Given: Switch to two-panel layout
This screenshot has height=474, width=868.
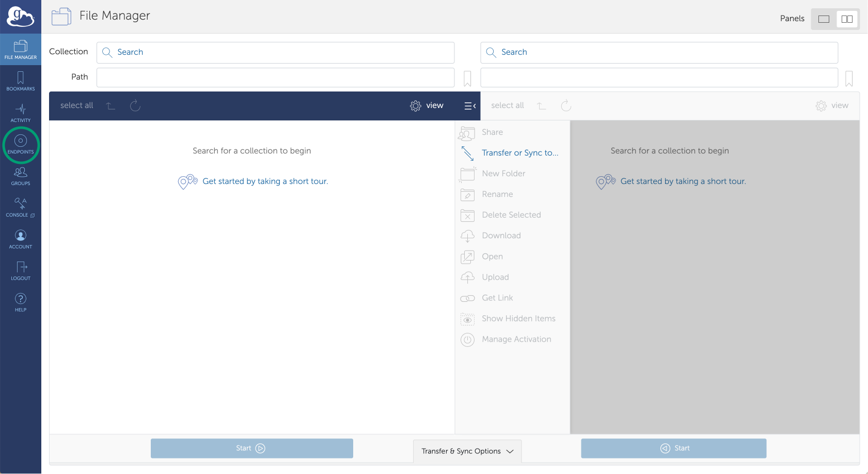Looking at the screenshot, I should pyautogui.click(x=847, y=19).
